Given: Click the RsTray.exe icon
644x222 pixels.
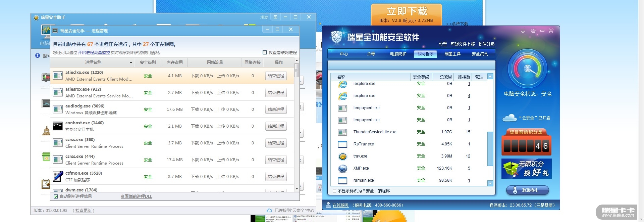Looking at the screenshot, I should (x=342, y=144).
